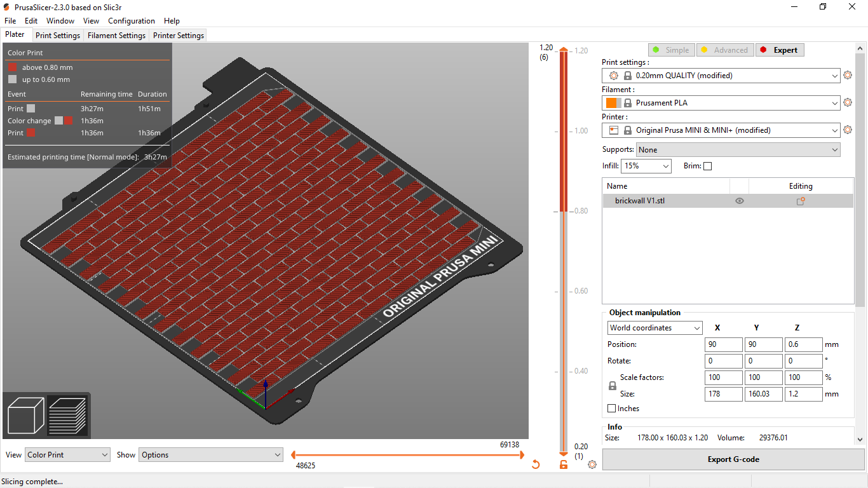The width and height of the screenshot is (868, 488).
Task: Switch to the Print Settings tab
Action: pos(58,36)
